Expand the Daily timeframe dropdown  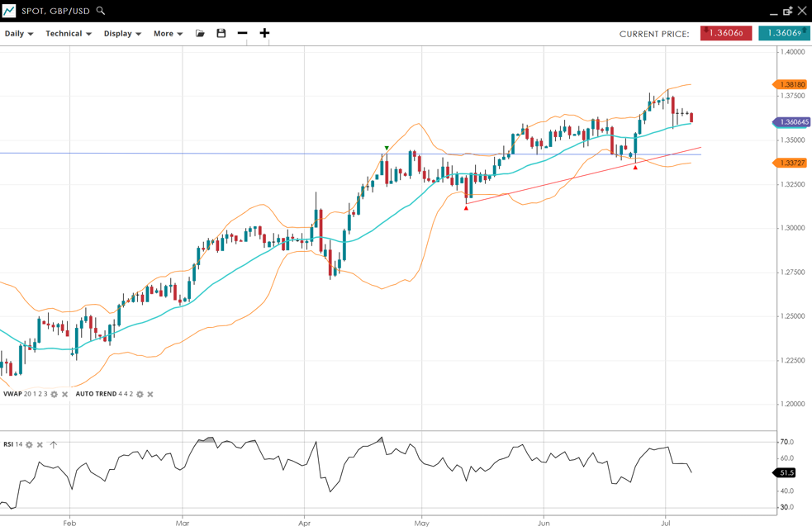19,34
